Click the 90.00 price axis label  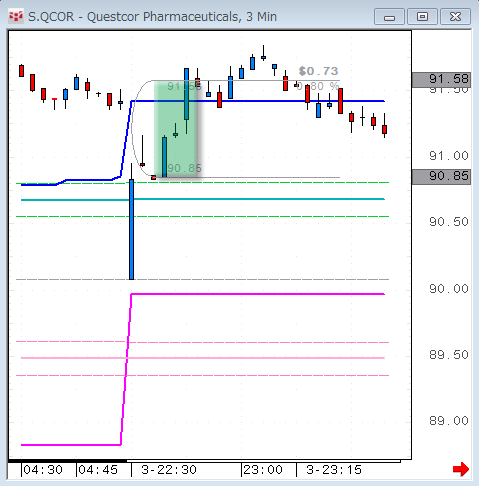pyautogui.click(x=449, y=288)
